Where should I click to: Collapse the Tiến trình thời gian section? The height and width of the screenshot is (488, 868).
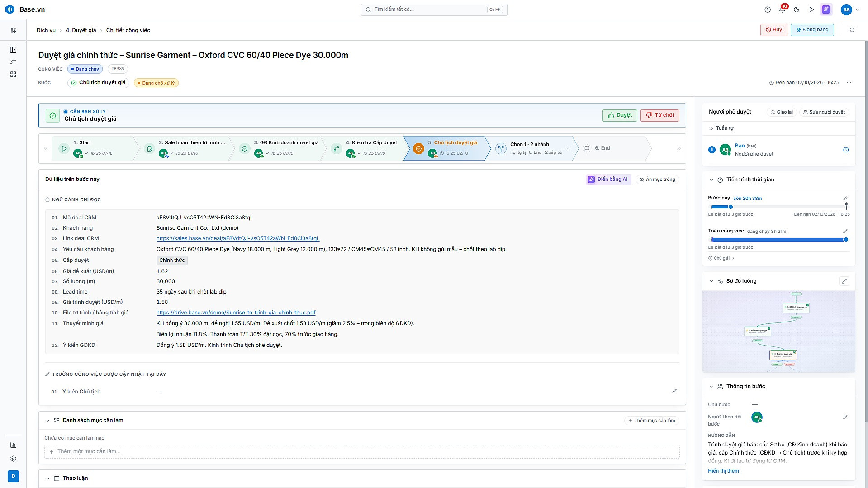coord(711,180)
